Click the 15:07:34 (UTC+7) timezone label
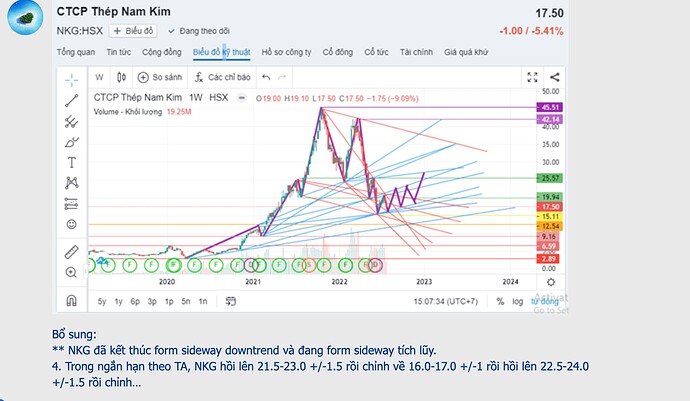690x401 pixels. 445,302
